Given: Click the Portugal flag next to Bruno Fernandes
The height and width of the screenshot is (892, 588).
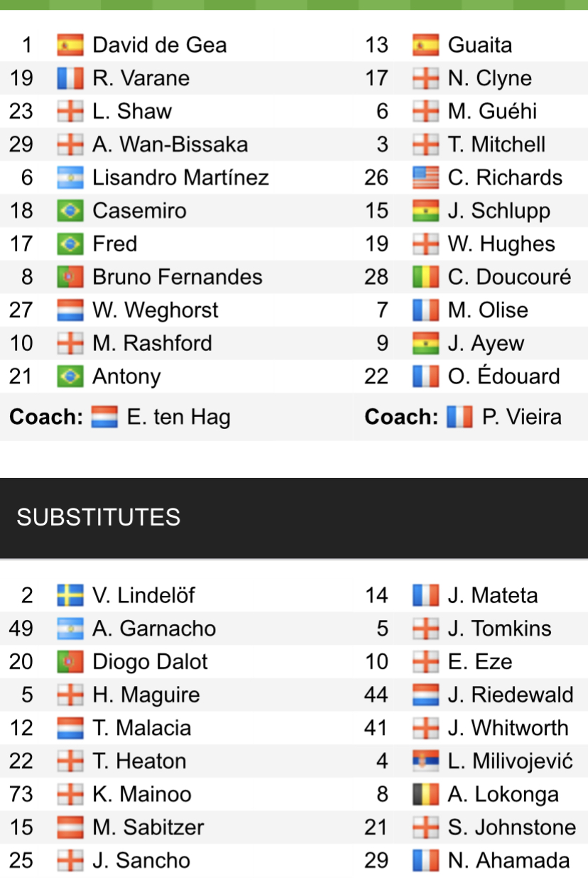Looking at the screenshot, I should [70, 277].
